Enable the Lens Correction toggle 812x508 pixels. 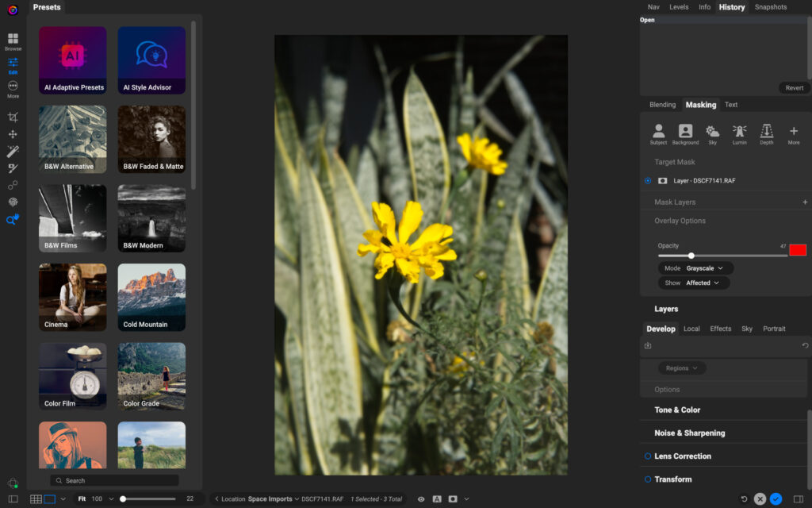pyautogui.click(x=648, y=456)
